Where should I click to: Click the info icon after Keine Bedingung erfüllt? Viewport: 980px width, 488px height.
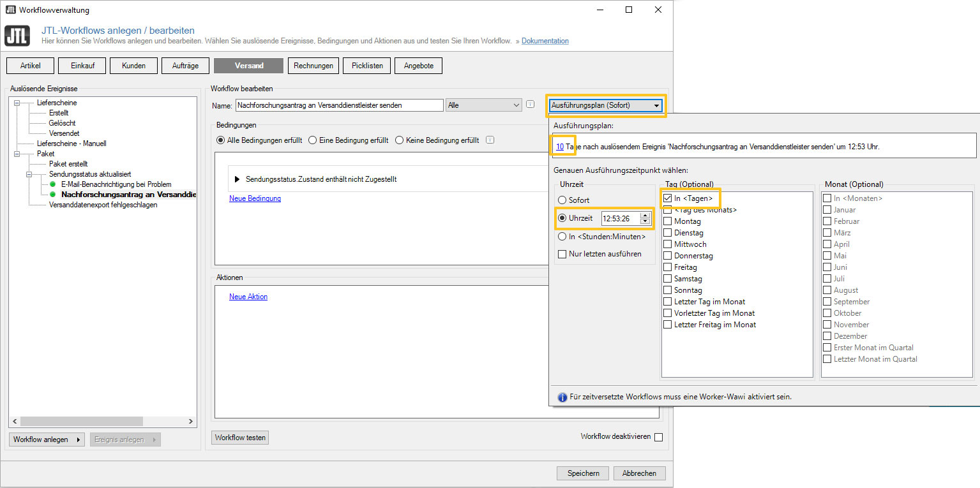[490, 140]
